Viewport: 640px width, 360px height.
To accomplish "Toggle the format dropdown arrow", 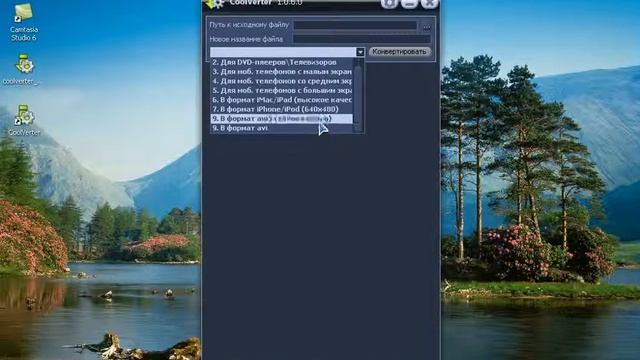I will click(x=360, y=52).
